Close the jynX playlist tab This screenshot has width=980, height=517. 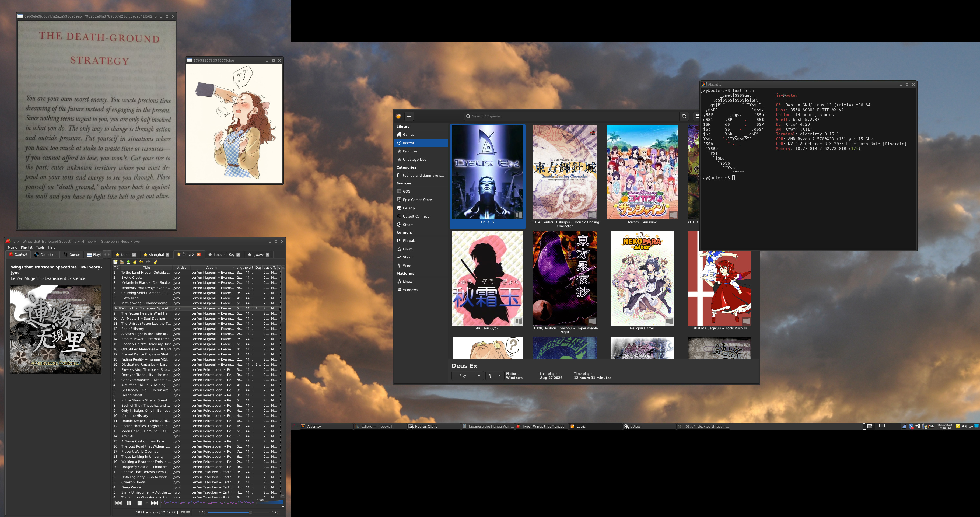coord(199,254)
